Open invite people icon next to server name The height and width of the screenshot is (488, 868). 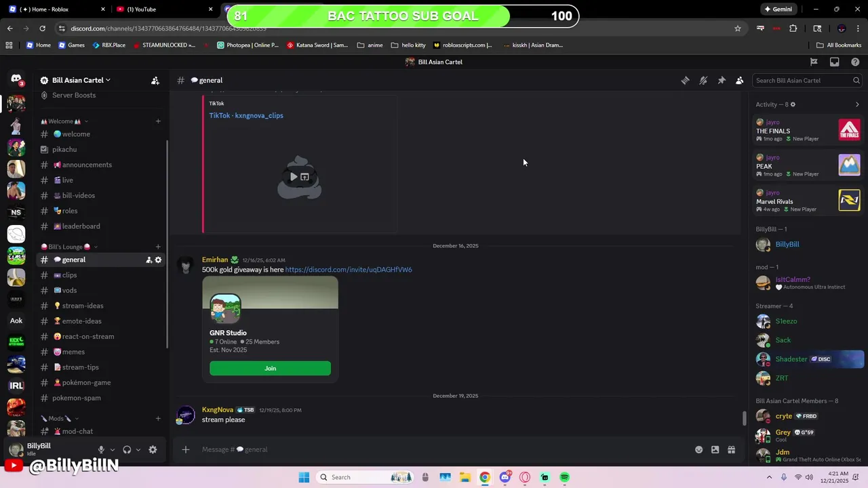(155, 80)
